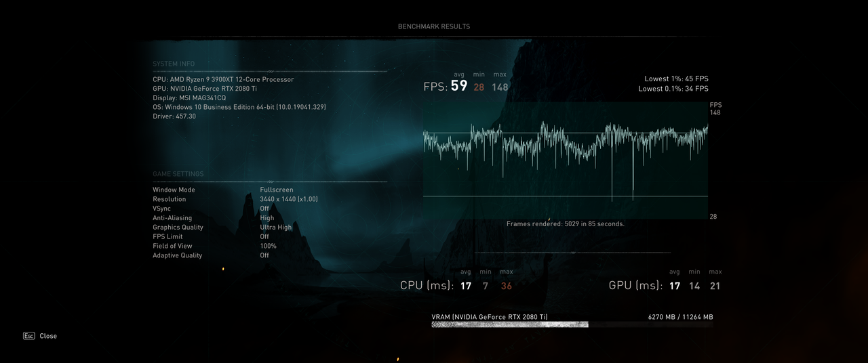The width and height of the screenshot is (868, 363).
Task: Click the Resolution label
Action: [169, 199]
